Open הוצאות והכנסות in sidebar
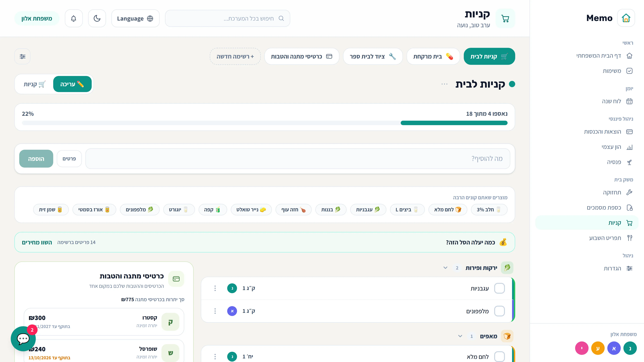The image size is (644, 362). [587, 132]
